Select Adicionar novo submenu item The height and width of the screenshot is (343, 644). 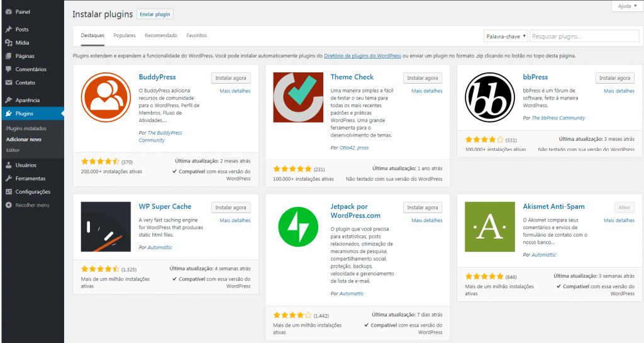point(24,139)
